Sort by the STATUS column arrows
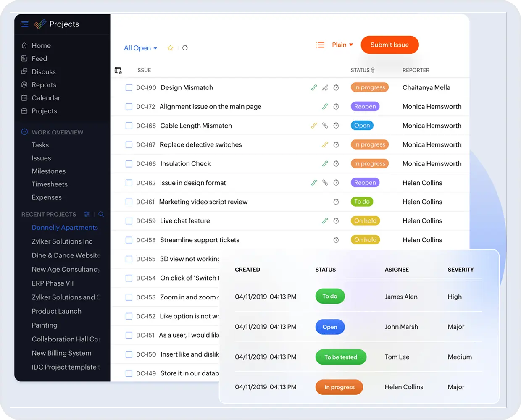The image size is (521, 420). coord(373,70)
